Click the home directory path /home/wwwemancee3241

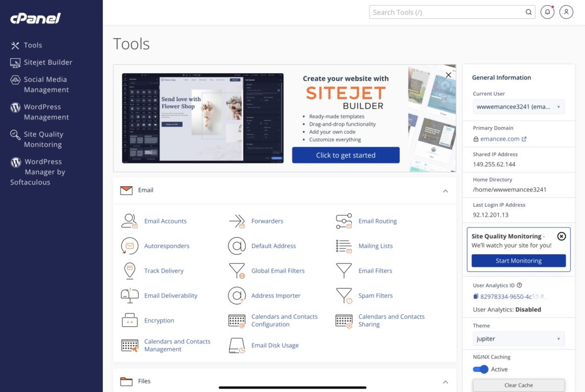tap(510, 190)
